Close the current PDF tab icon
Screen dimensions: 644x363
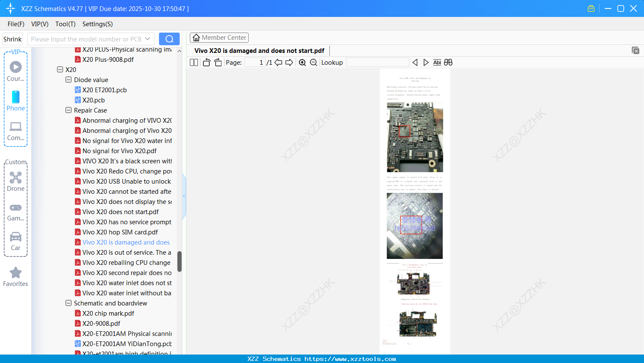(x=635, y=50)
